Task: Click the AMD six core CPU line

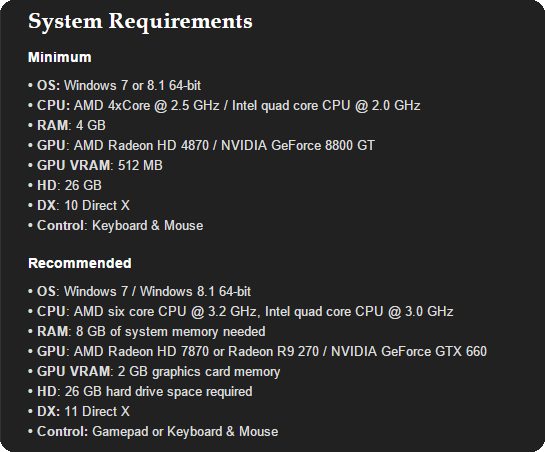Action: pyautogui.click(x=241, y=312)
